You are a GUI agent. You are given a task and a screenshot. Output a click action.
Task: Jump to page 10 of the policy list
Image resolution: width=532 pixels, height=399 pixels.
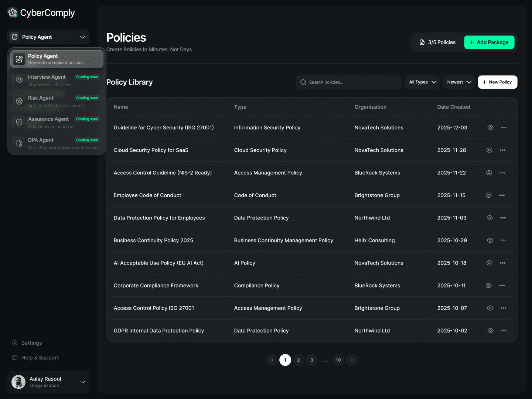coord(338,360)
